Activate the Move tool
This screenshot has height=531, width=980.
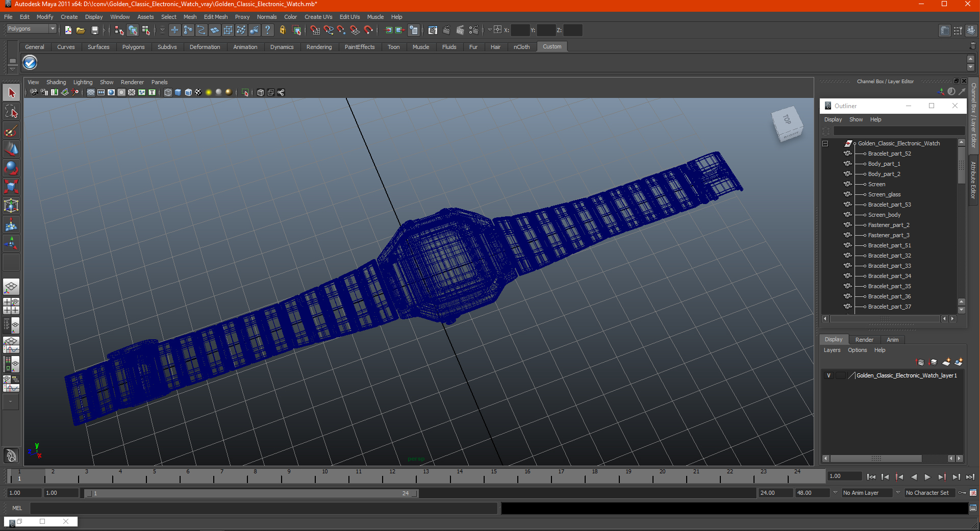(x=11, y=149)
